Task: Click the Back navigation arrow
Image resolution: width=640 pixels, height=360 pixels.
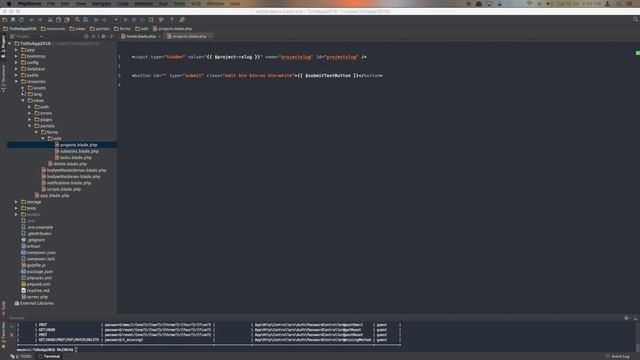Action: click(96, 20)
